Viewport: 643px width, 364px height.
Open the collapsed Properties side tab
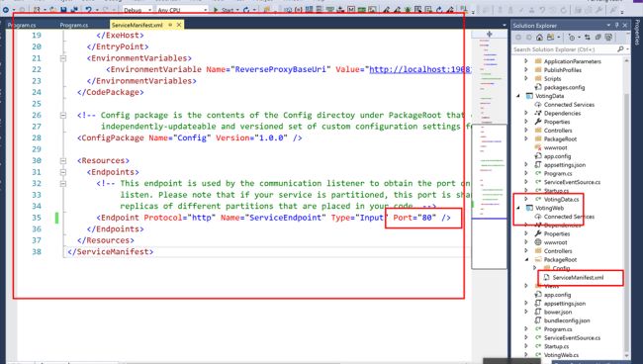[x=637, y=32]
